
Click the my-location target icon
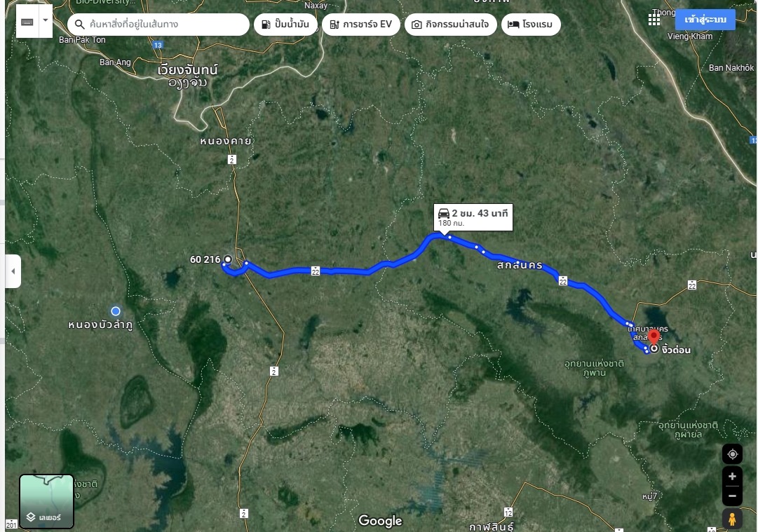coord(732,454)
